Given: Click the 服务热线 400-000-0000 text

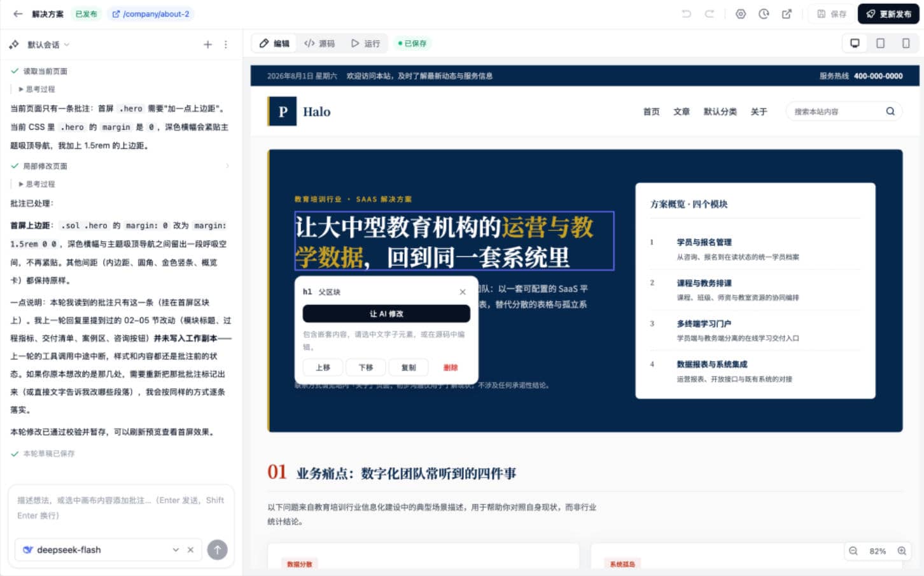Looking at the screenshot, I should pos(861,76).
